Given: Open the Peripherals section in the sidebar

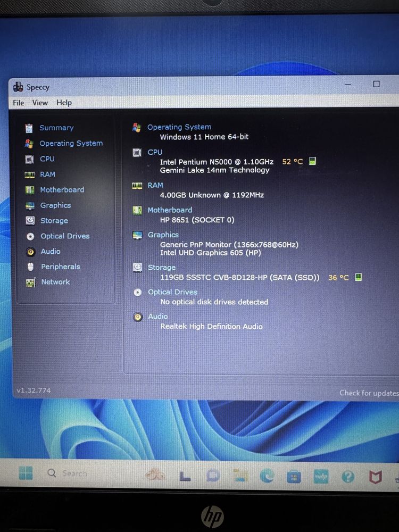Looking at the screenshot, I should (x=61, y=267).
